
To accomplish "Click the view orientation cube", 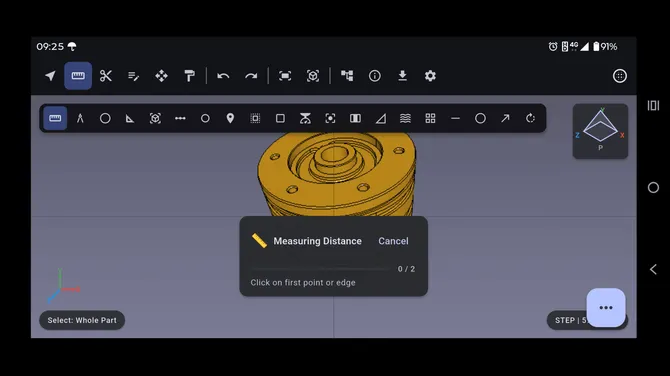I will [600, 131].
